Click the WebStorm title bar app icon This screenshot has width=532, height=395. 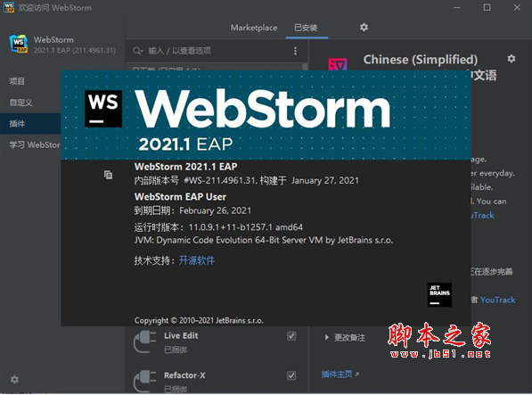[9, 7]
